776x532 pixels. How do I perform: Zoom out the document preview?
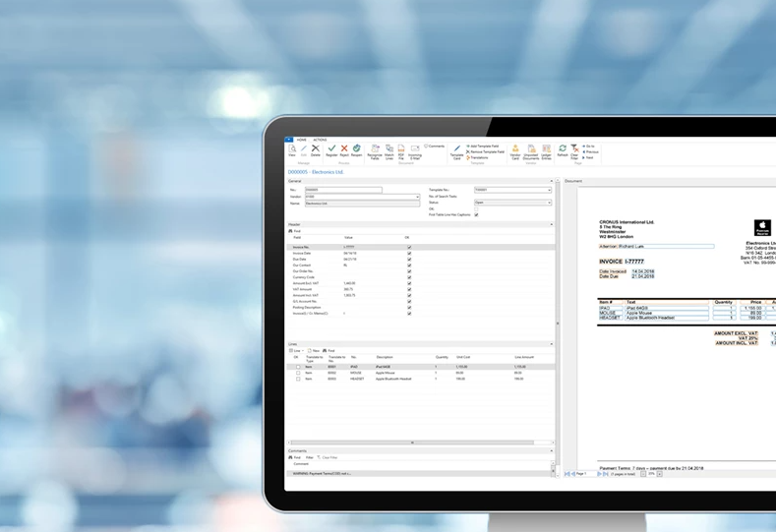[643, 474]
